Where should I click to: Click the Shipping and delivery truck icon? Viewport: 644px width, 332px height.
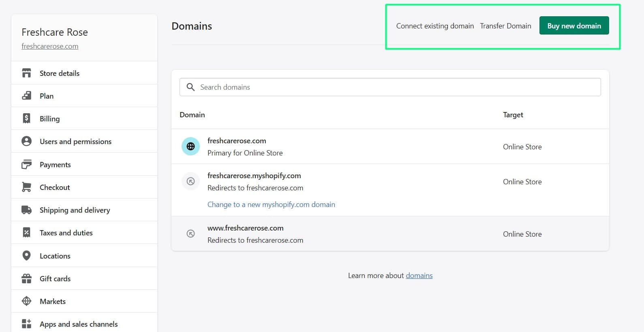tap(26, 210)
